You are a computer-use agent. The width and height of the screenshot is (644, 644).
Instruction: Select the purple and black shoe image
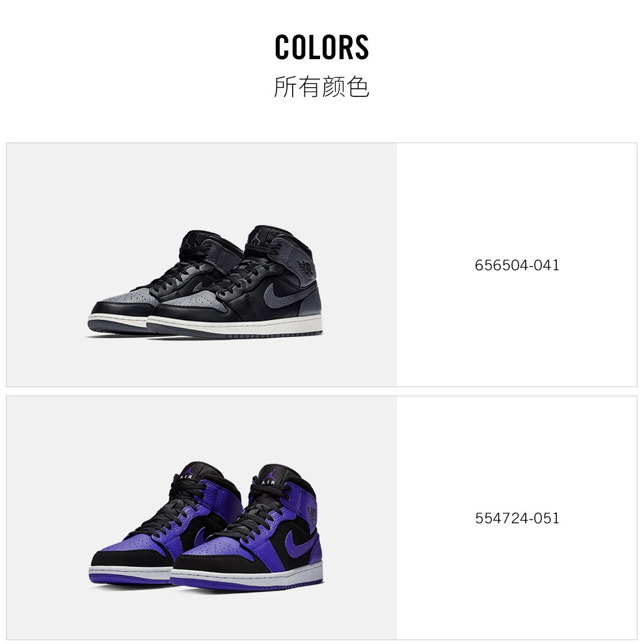pos(202,518)
